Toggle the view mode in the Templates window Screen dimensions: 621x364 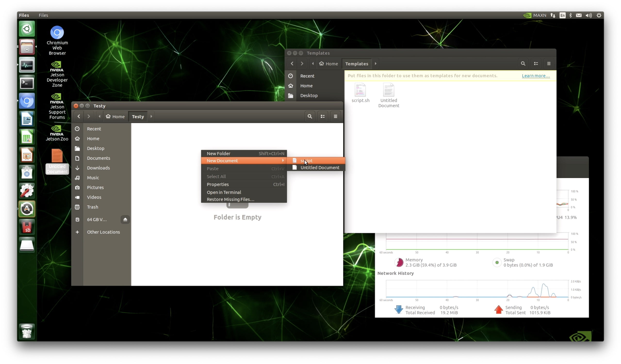(x=536, y=63)
